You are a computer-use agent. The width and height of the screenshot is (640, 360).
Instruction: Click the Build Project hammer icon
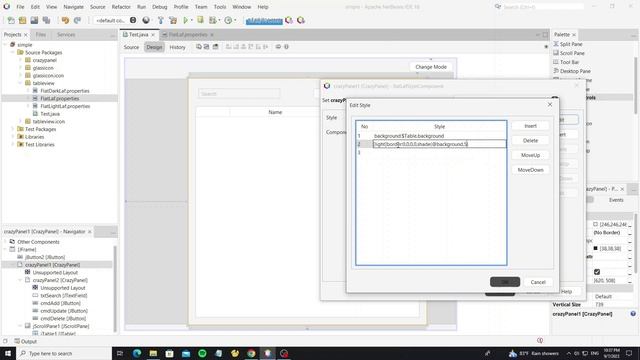click(161, 20)
